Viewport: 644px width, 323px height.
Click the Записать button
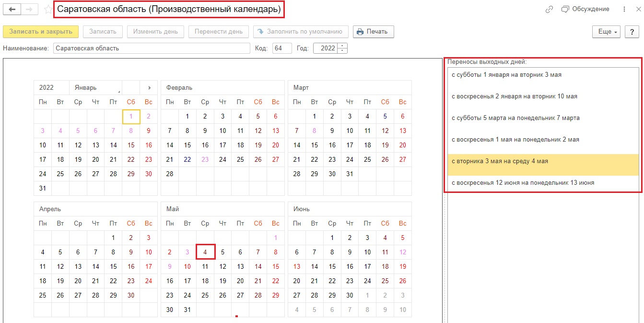click(x=103, y=32)
